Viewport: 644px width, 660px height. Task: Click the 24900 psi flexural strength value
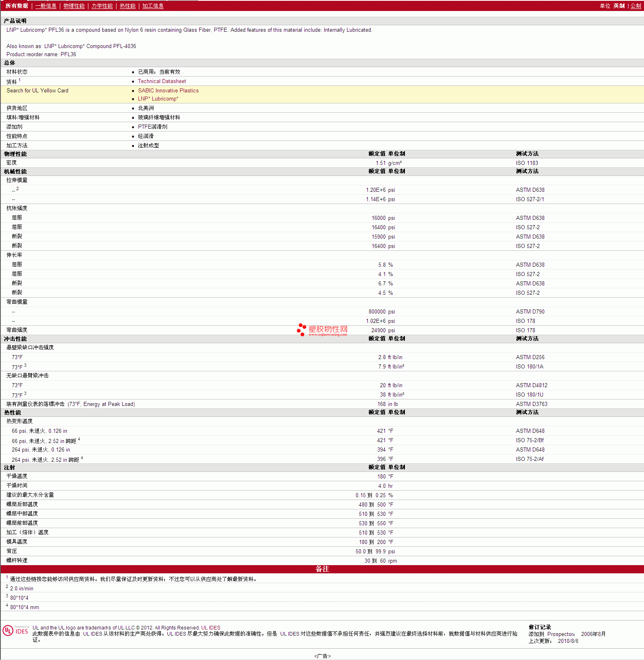point(383,331)
